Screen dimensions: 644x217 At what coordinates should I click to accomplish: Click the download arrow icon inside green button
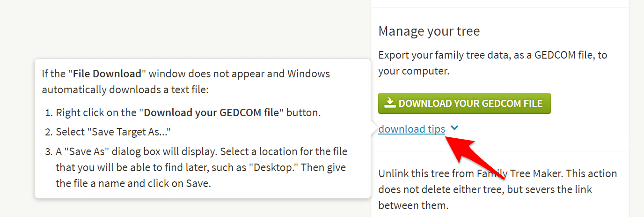pyautogui.click(x=390, y=103)
